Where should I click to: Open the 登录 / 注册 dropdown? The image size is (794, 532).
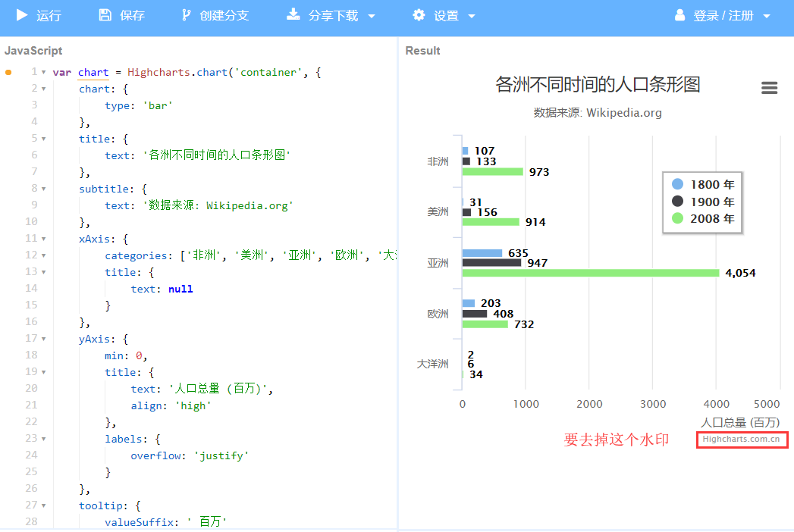723,16
